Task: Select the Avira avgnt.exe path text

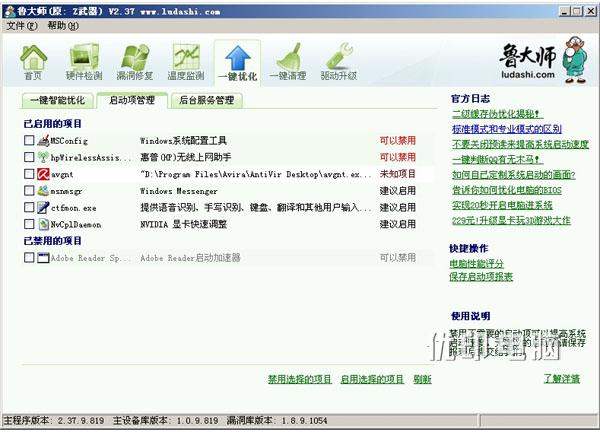Action: (255, 174)
